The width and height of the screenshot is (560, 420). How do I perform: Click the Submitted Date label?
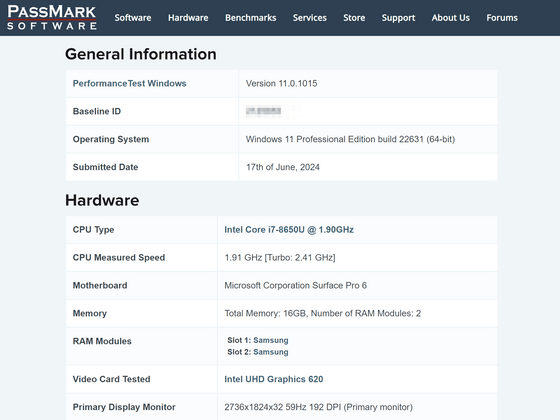[105, 167]
